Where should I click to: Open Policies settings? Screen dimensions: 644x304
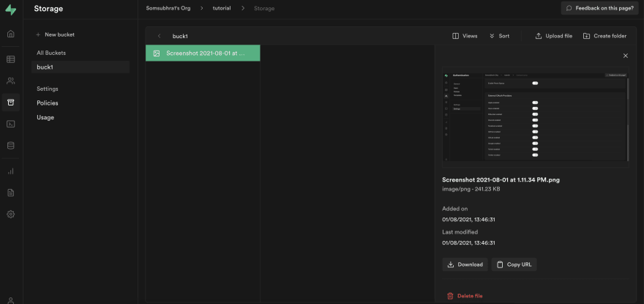48,103
